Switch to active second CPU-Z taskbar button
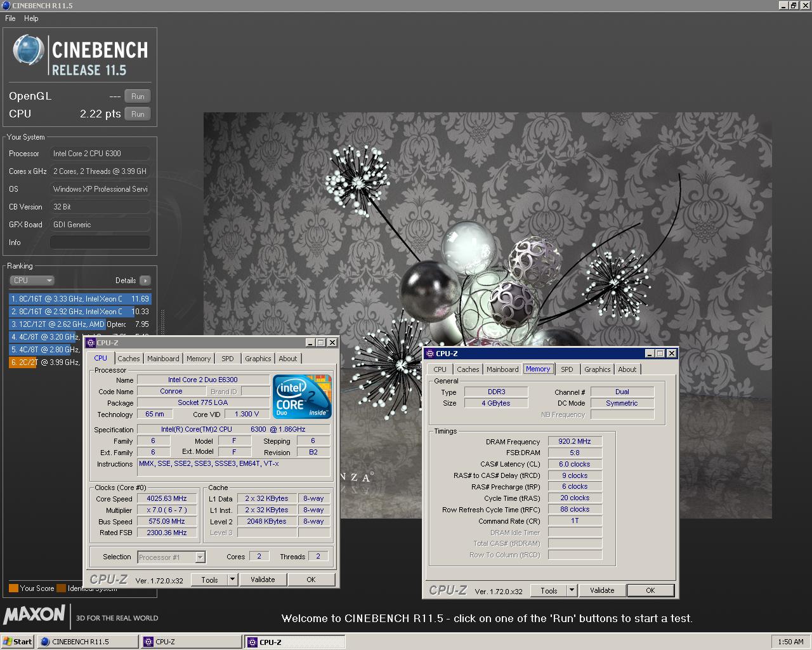 point(295,642)
